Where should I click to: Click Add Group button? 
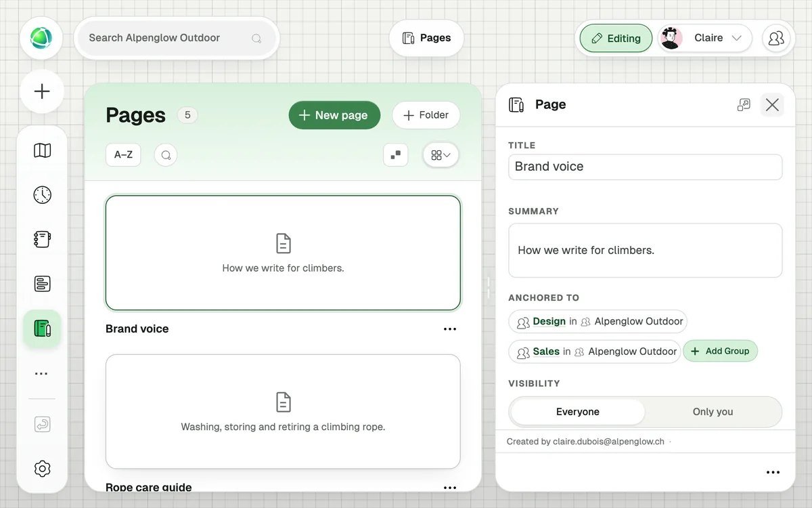(720, 351)
